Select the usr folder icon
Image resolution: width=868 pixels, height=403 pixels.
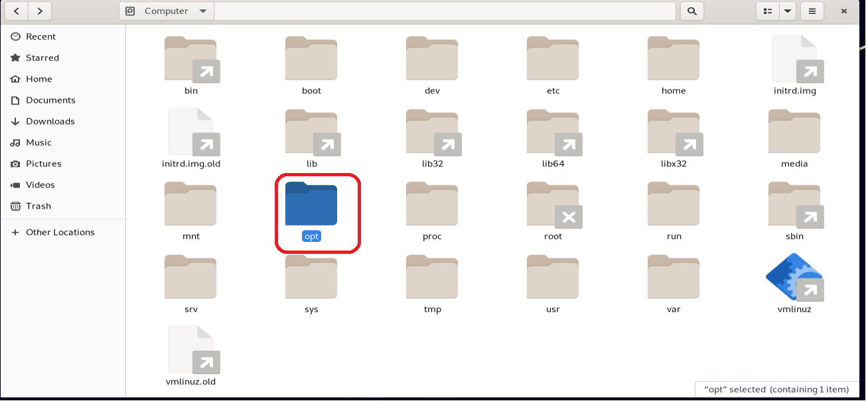tap(553, 277)
